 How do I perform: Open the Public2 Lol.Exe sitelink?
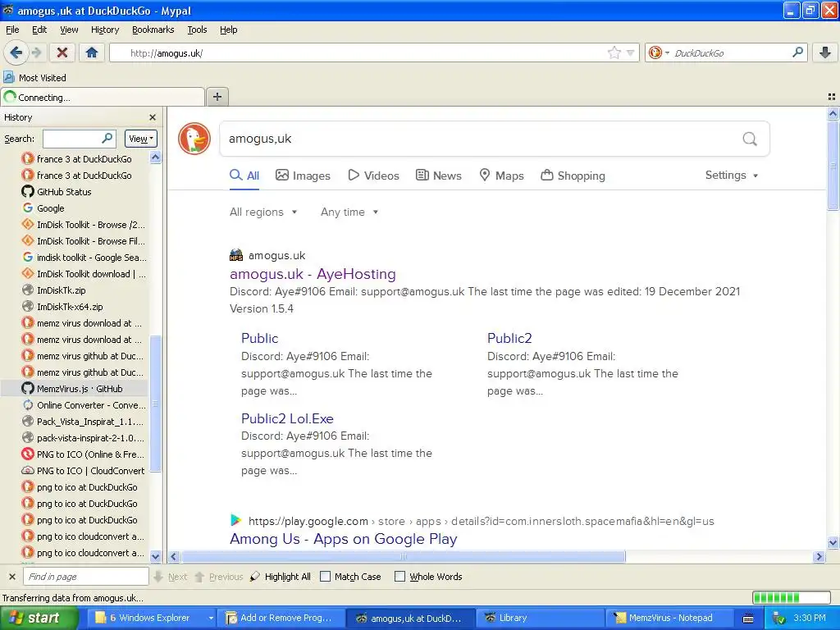coord(287,419)
